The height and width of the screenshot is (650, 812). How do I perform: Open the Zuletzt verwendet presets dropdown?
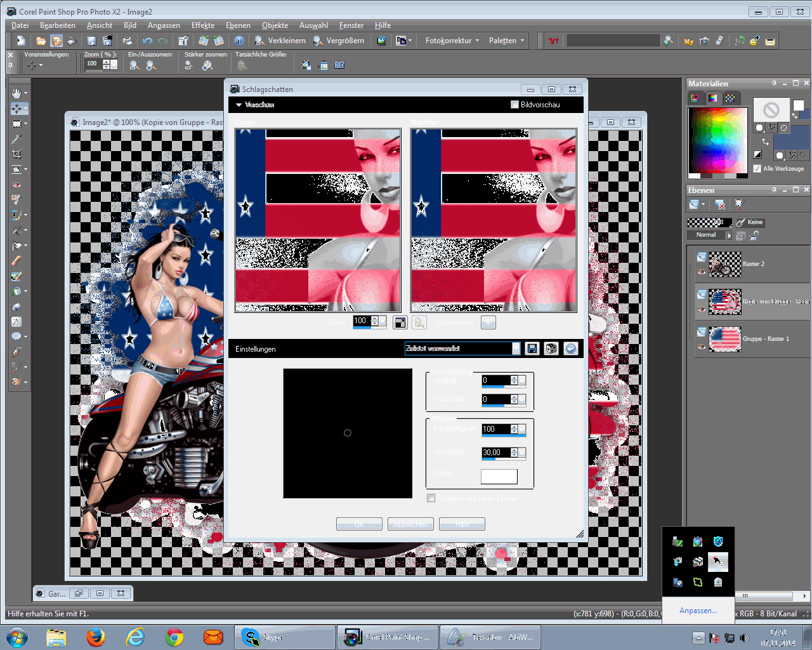pos(516,348)
